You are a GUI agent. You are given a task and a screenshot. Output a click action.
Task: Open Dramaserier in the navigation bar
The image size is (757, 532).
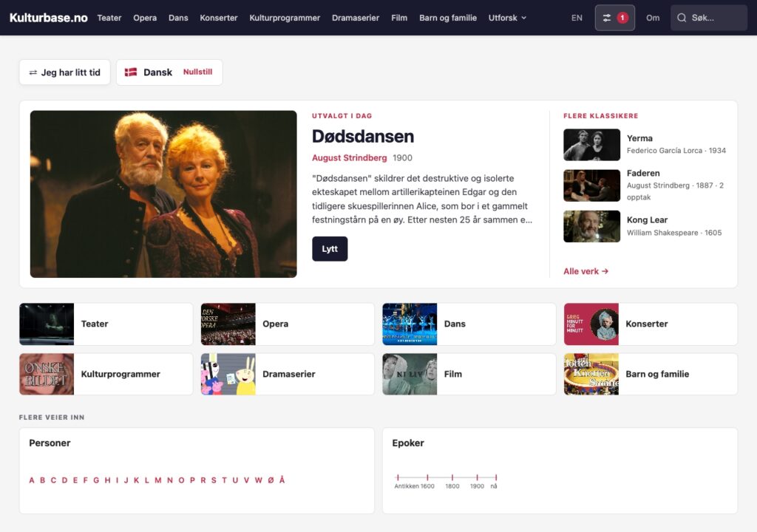click(356, 18)
